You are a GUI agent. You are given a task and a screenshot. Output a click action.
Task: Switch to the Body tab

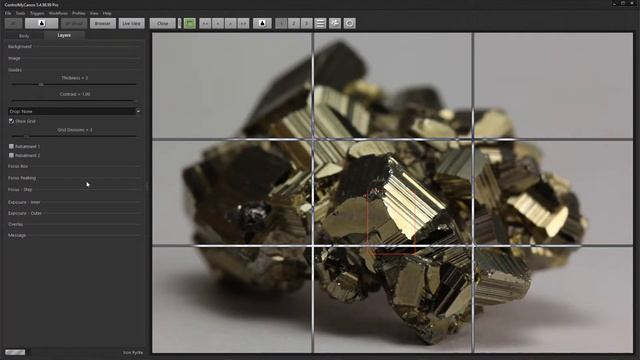24,36
